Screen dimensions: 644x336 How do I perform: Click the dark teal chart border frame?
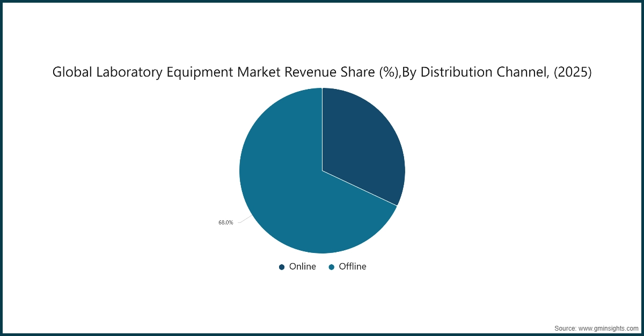pos(322,2)
